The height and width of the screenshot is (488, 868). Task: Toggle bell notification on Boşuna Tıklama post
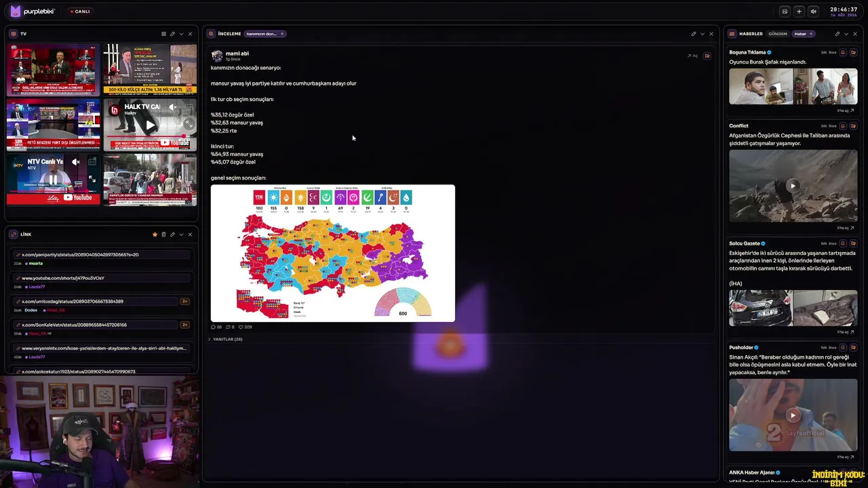click(x=843, y=52)
